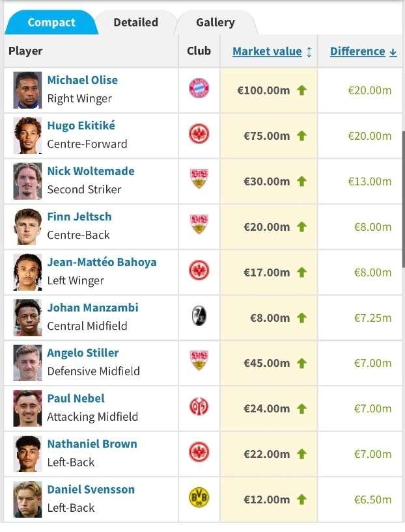Click the Bayern Munich club crest

click(199, 88)
